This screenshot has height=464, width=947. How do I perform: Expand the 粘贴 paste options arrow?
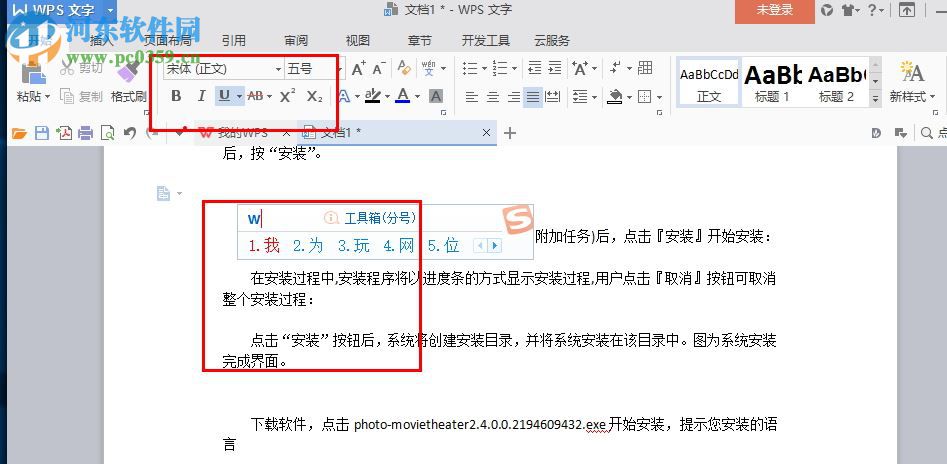tap(47, 97)
